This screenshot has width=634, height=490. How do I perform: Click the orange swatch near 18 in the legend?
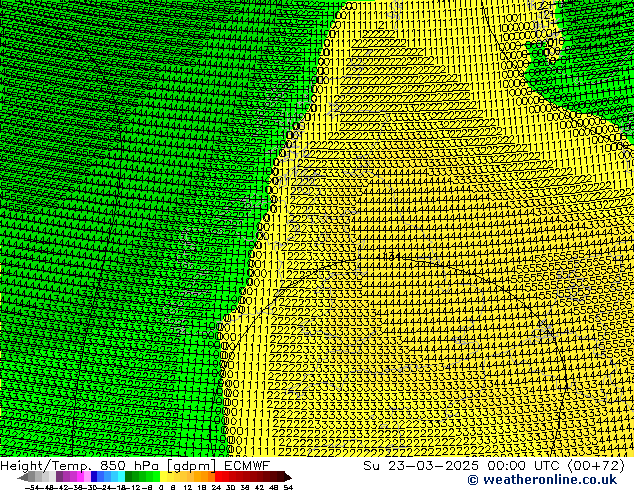click(x=205, y=476)
